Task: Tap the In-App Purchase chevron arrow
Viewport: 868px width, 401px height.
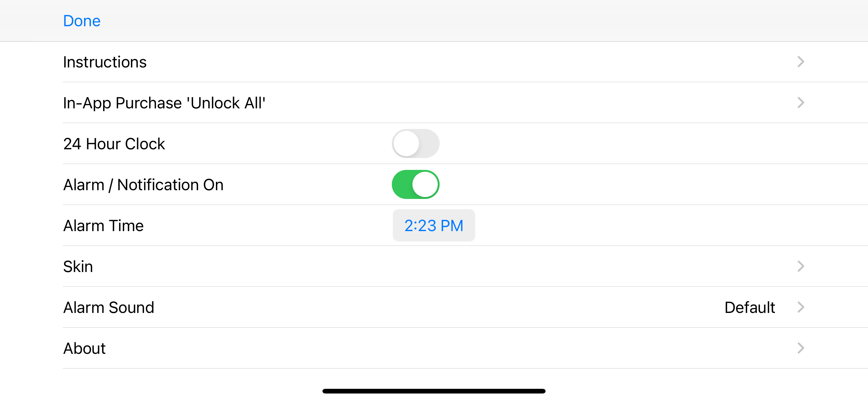Action: 801,103
